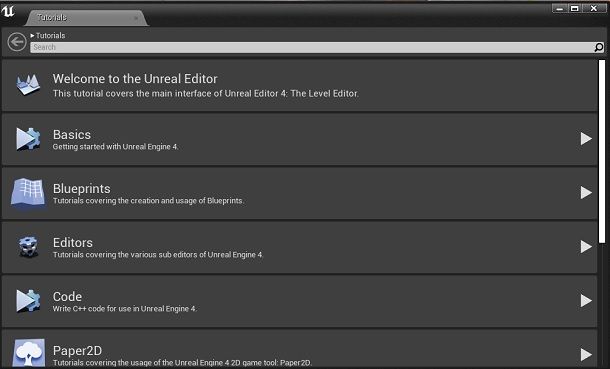Viewport: 610px width, 369px height.
Task: Close the Tutorials tab
Action: (x=136, y=18)
